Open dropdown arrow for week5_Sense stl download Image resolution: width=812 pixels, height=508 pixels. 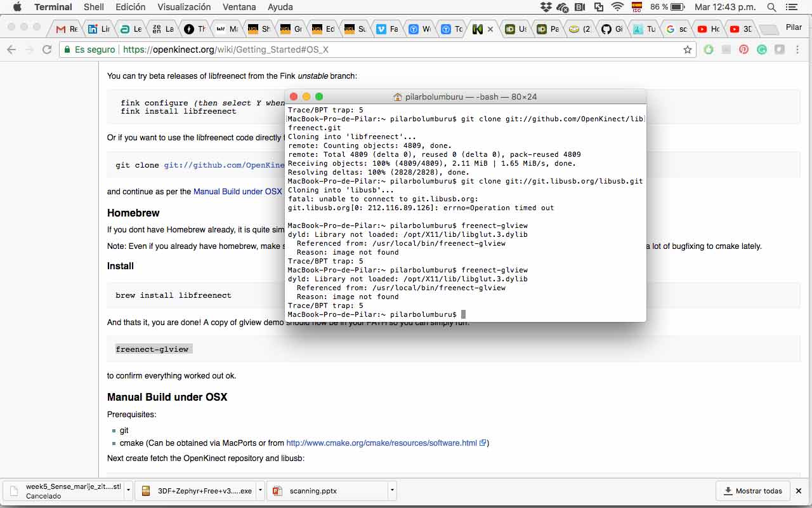(x=128, y=491)
